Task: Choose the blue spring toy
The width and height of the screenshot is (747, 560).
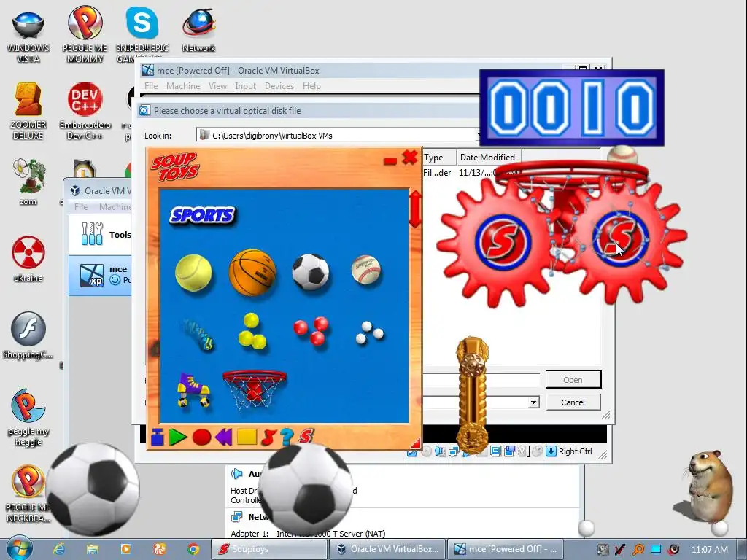Action: (x=198, y=334)
